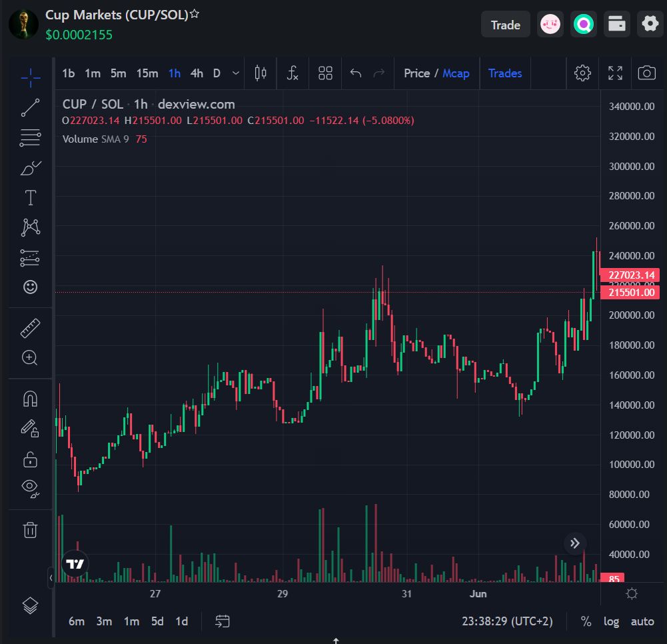Enter fullscreen chart mode

click(x=615, y=73)
